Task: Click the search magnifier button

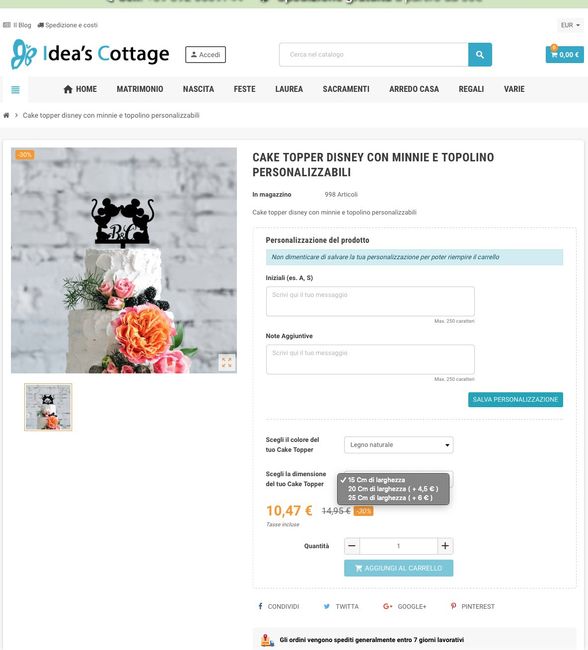Action: (480, 54)
